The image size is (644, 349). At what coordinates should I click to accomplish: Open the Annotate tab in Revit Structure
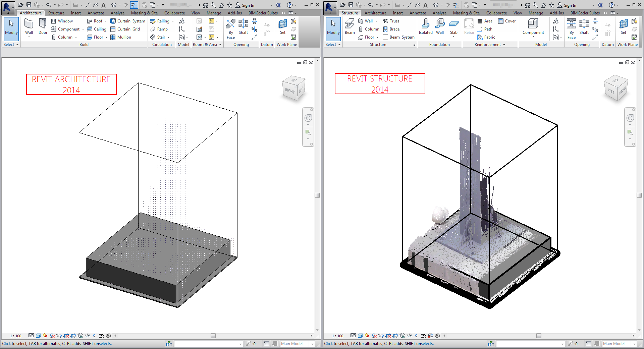pyautogui.click(x=418, y=13)
